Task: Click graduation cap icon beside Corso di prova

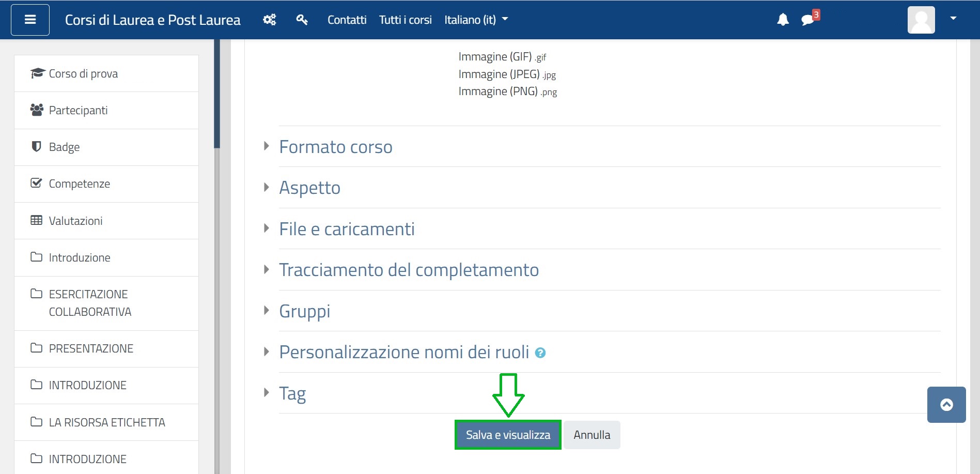Action: (38, 73)
